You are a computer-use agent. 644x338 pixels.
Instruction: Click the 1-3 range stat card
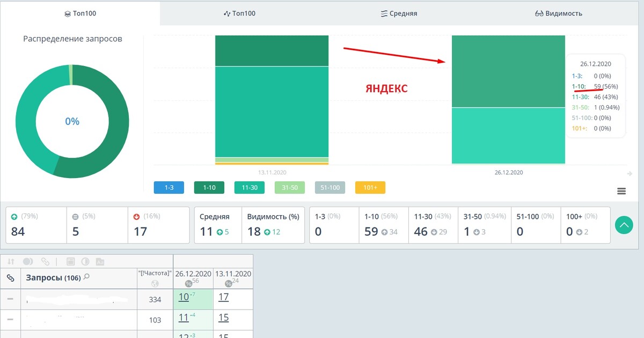tap(334, 225)
